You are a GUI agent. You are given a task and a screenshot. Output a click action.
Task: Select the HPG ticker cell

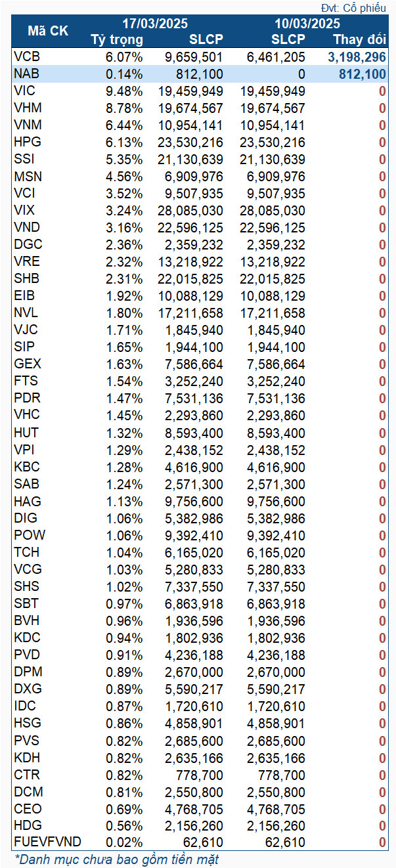pos(26,142)
